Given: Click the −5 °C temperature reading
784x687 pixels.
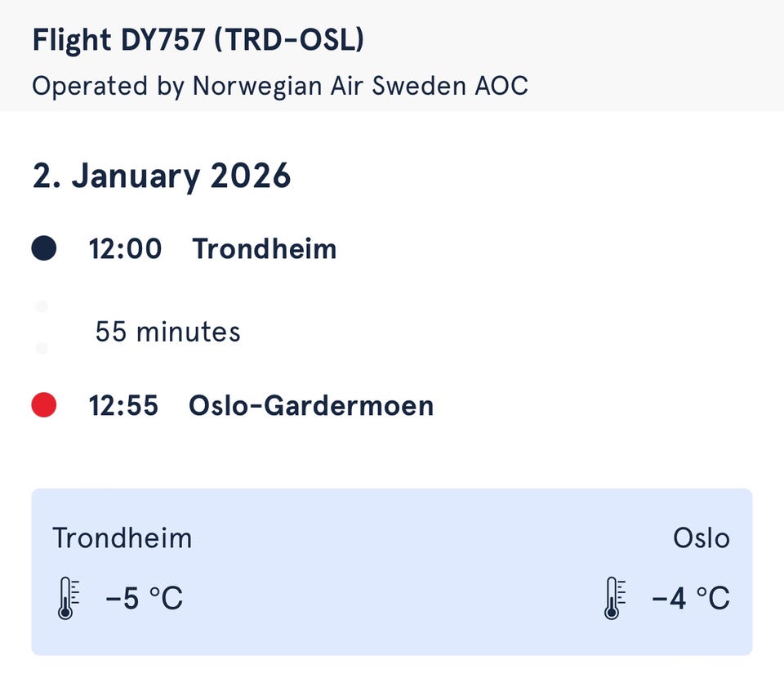Looking at the screenshot, I should point(144,599).
